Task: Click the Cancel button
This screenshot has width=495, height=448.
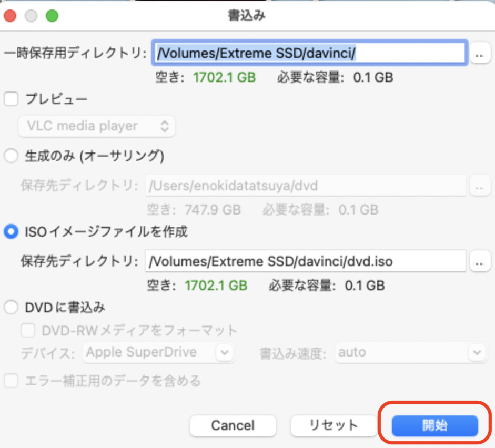Action: [233, 425]
